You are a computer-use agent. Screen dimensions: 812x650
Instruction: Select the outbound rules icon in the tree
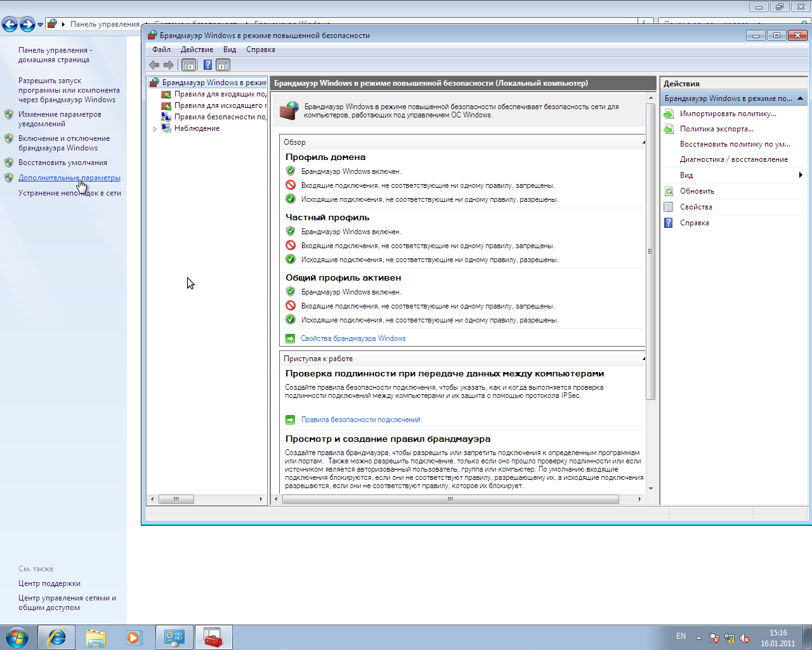[x=166, y=105]
